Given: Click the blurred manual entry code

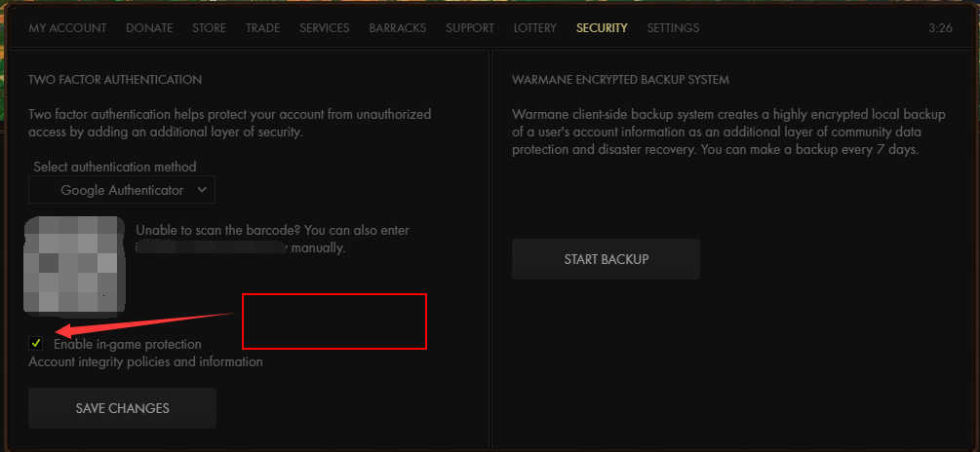Looking at the screenshot, I should click(x=213, y=248).
